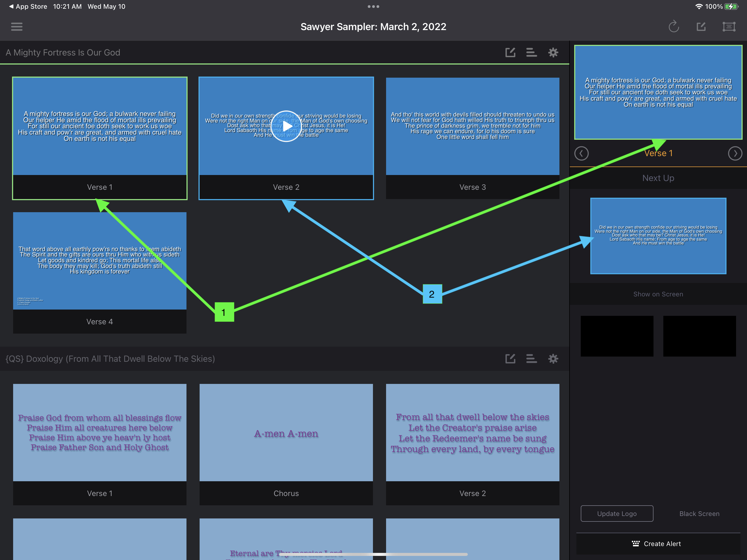Play the Verse 2 slide video

click(286, 126)
